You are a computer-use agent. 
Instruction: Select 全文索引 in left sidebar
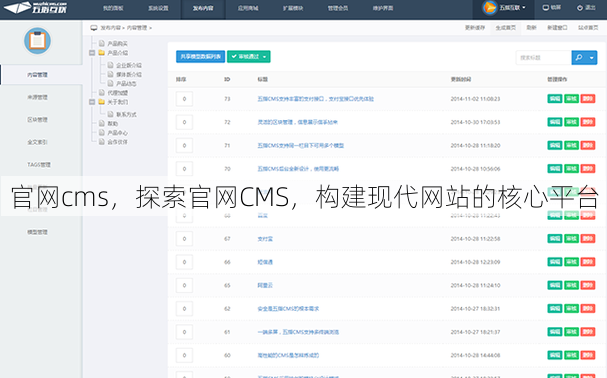(x=38, y=142)
